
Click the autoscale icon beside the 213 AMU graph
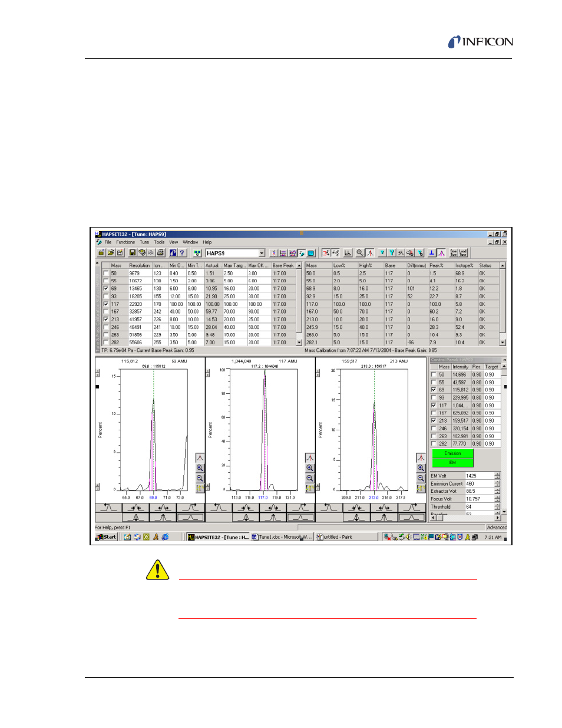tap(421, 488)
